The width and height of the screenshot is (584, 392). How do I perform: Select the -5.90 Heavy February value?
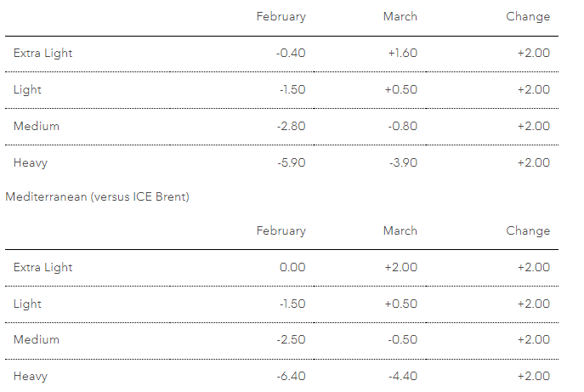(291, 162)
